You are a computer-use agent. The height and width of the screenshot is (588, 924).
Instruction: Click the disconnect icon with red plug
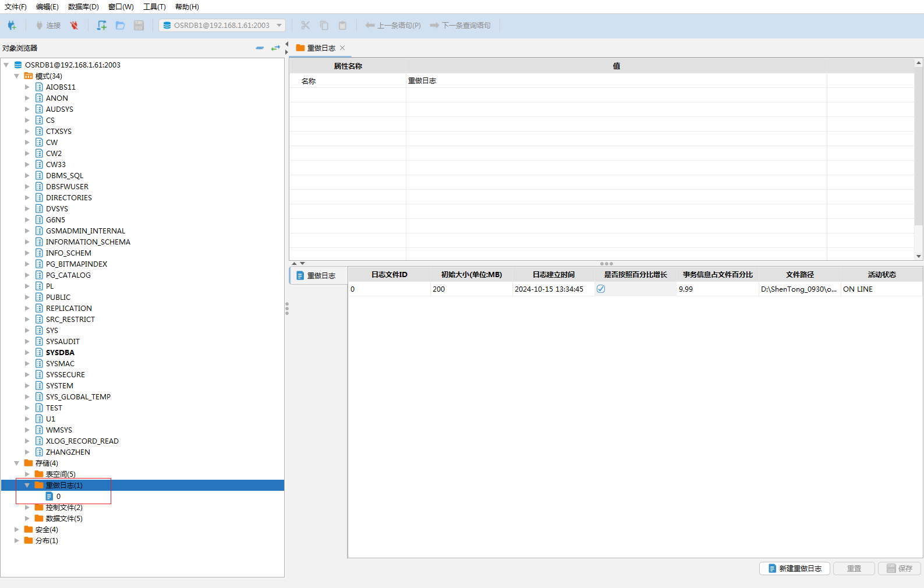[x=74, y=26]
